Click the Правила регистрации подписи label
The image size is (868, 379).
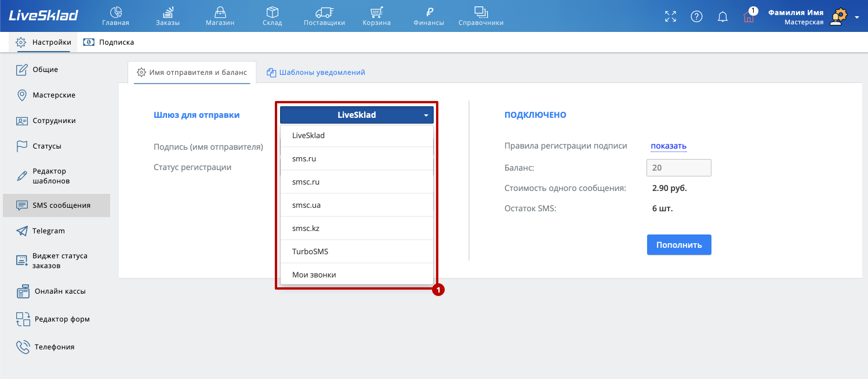click(566, 146)
